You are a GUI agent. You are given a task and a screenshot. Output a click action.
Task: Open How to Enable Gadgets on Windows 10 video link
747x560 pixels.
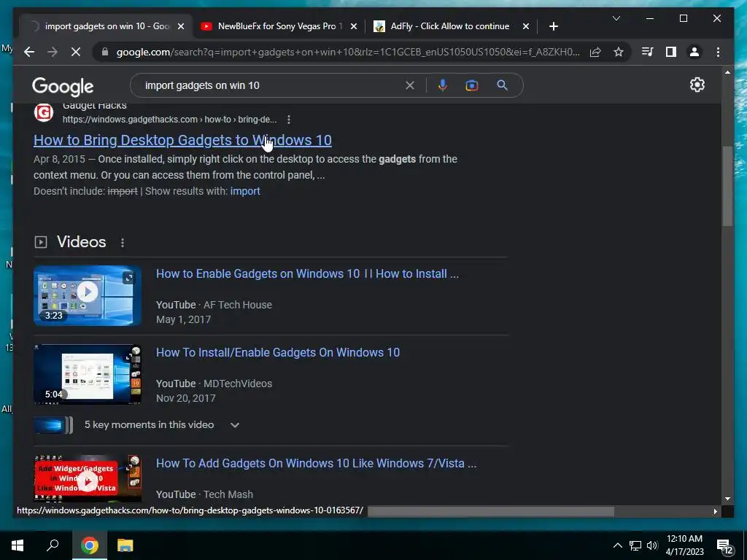307,274
